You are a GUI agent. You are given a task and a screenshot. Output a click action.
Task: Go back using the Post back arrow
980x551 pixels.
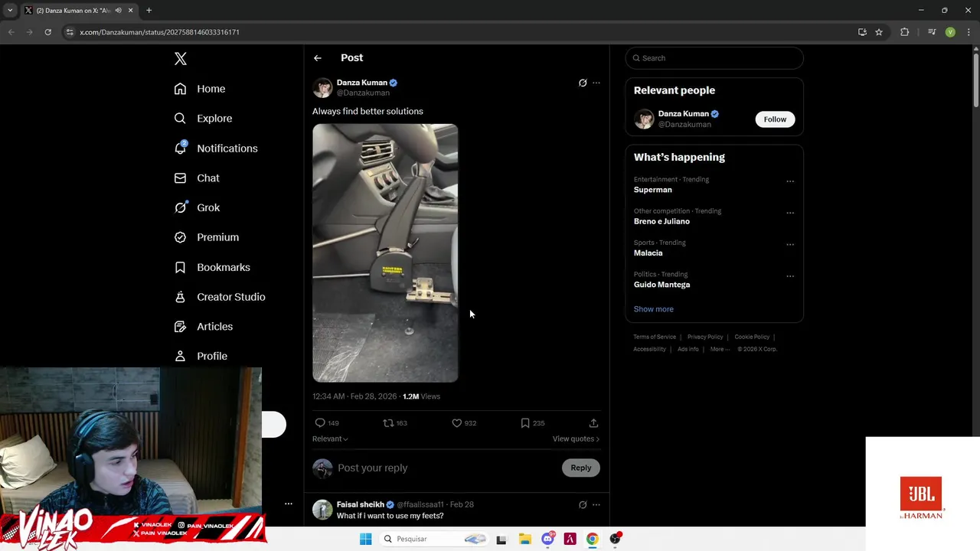(x=317, y=58)
